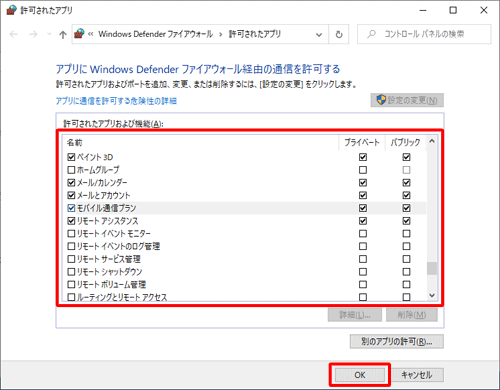Check リモート イベントのログ管理 app checkbox

[x=71, y=246]
